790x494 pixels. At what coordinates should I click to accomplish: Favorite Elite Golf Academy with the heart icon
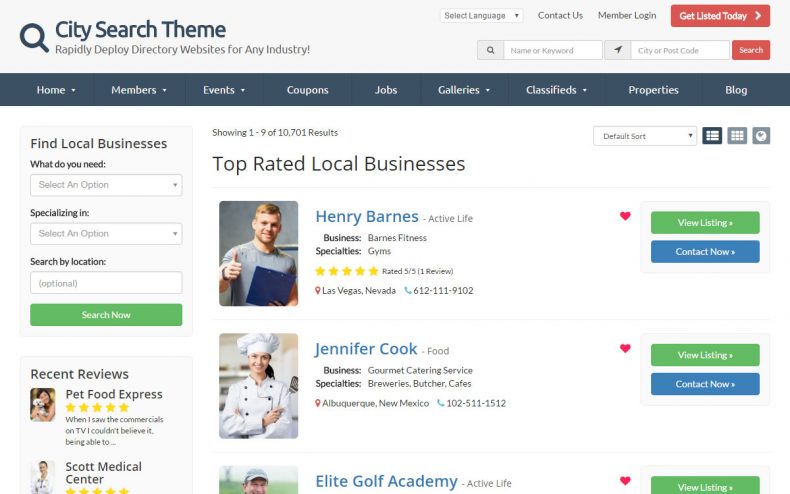pos(625,481)
